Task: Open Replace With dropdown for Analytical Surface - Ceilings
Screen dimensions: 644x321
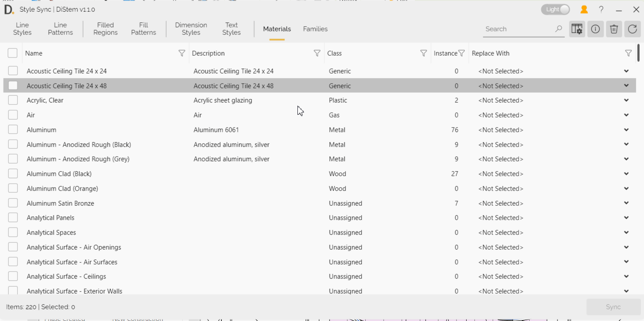Action: (626, 276)
